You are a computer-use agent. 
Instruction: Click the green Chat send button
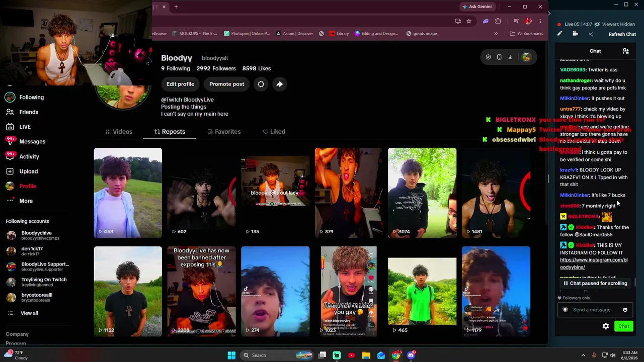(x=624, y=326)
